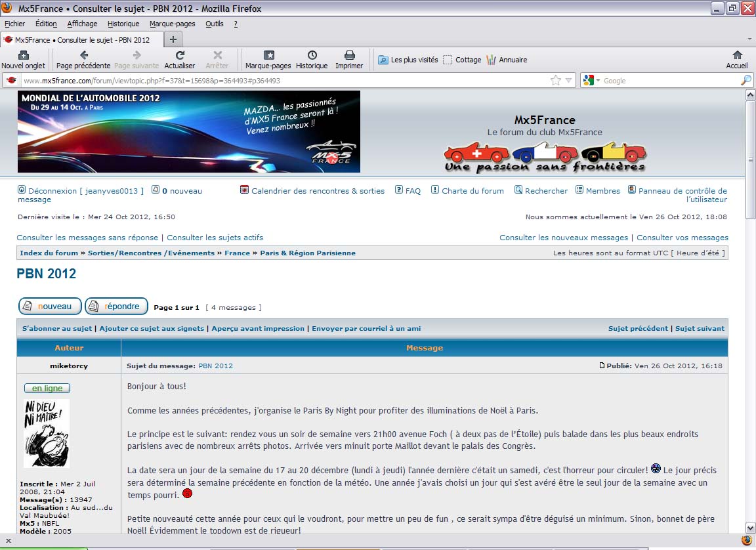Open the Affichage menu
The image size is (756, 550).
click(x=82, y=24)
